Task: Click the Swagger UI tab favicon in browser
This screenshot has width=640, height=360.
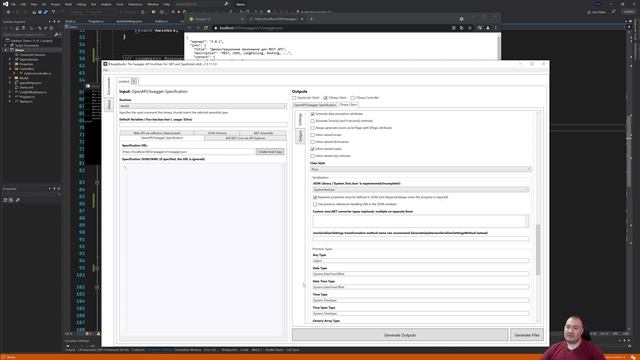Action: pos(191,19)
